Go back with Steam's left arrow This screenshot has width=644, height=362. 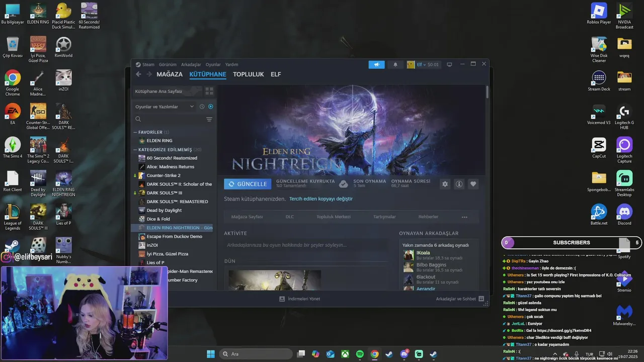138,74
